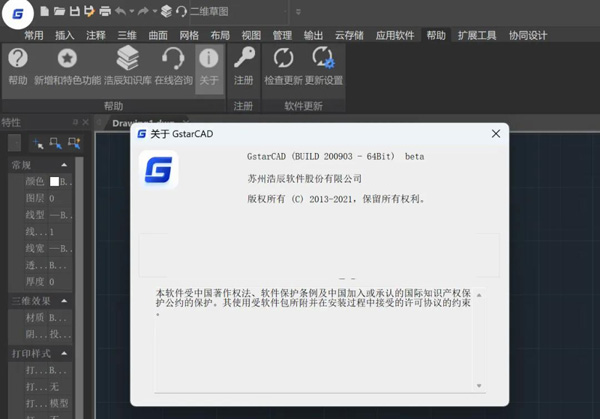The width and height of the screenshot is (600, 419).
Task: Open 新增和特色功能 star icon
Action: (x=67, y=66)
